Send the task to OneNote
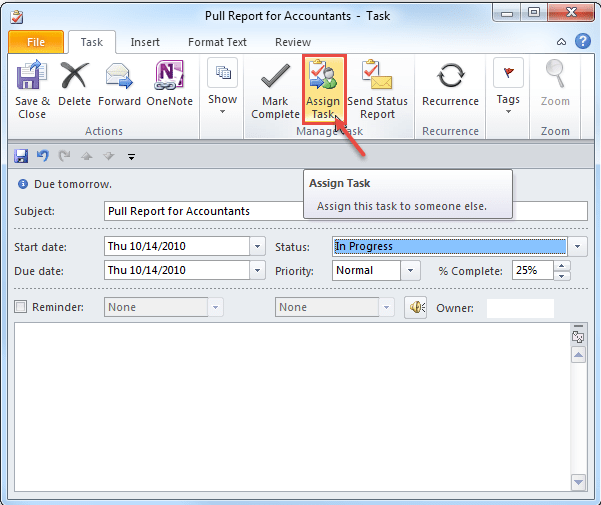The image size is (601, 505). [x=169, y=83]
